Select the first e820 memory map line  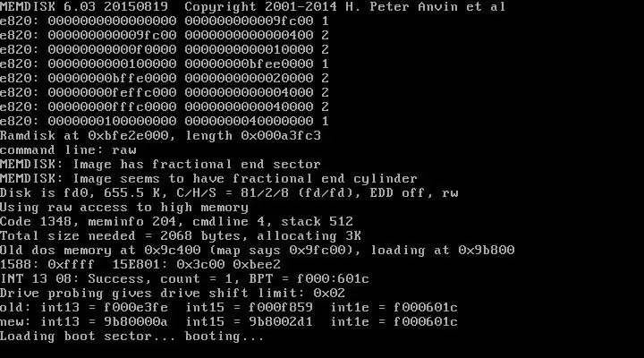coord(165,21)
